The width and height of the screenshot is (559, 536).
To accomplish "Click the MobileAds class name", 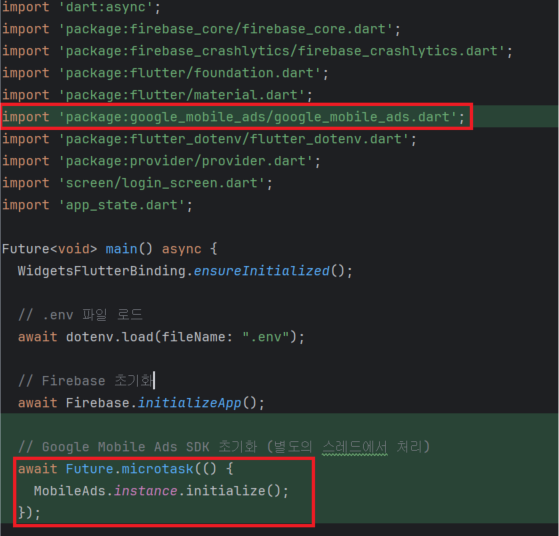I will pos(70,491).
